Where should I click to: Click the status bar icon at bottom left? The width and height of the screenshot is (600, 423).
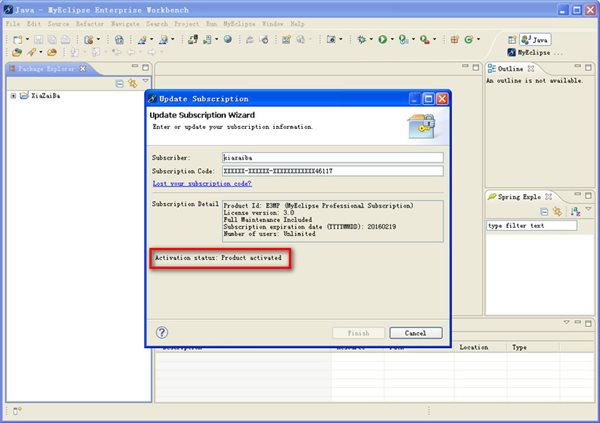[17, 411]
